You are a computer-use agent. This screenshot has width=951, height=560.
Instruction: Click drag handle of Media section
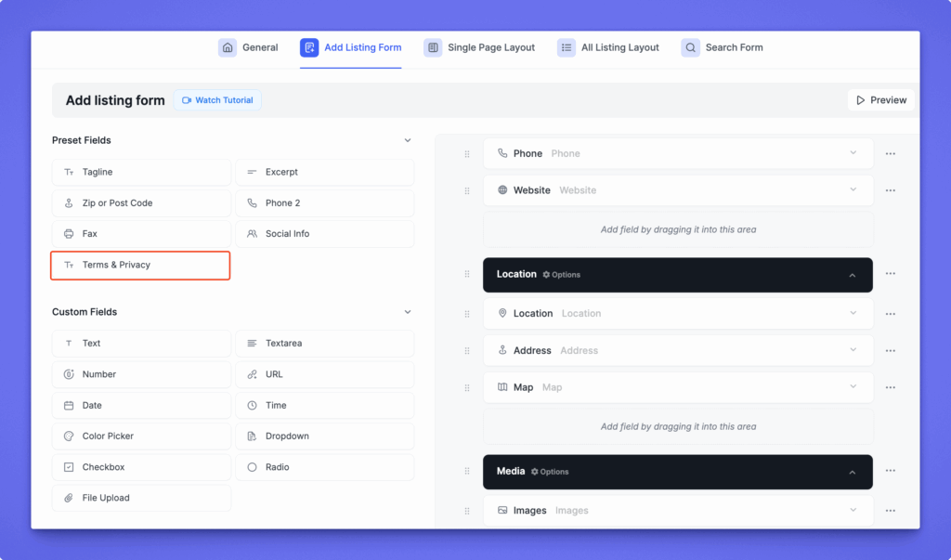[467, 472]
